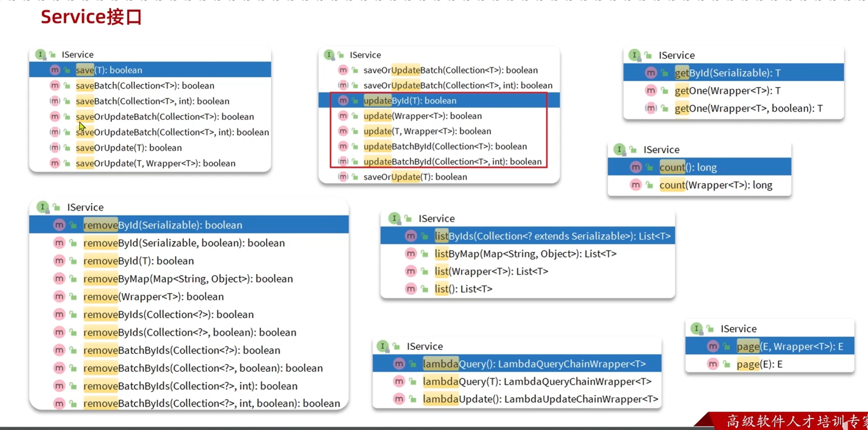This screenshot has width=868, height=430.
Task: Click method icon beside save(T): boolean
Action: click(x=55, y=70)
